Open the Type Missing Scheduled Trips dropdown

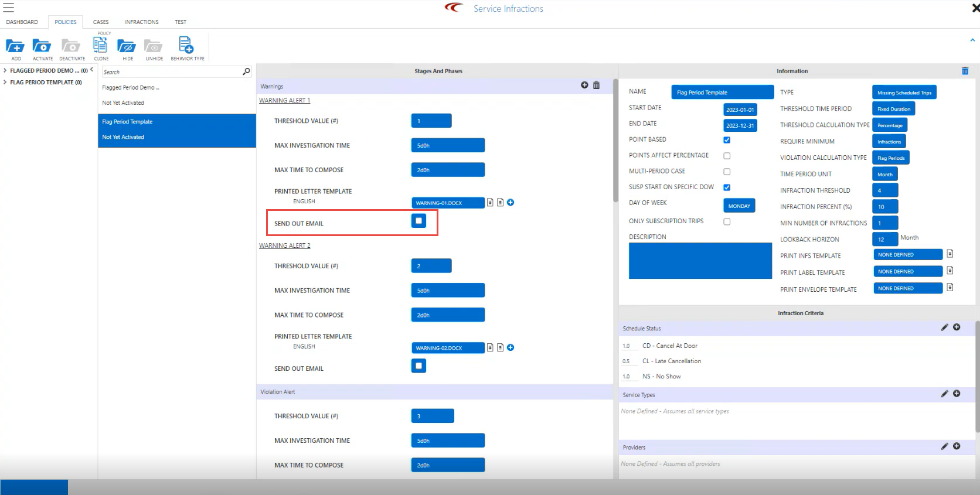(x=904, y=93)
